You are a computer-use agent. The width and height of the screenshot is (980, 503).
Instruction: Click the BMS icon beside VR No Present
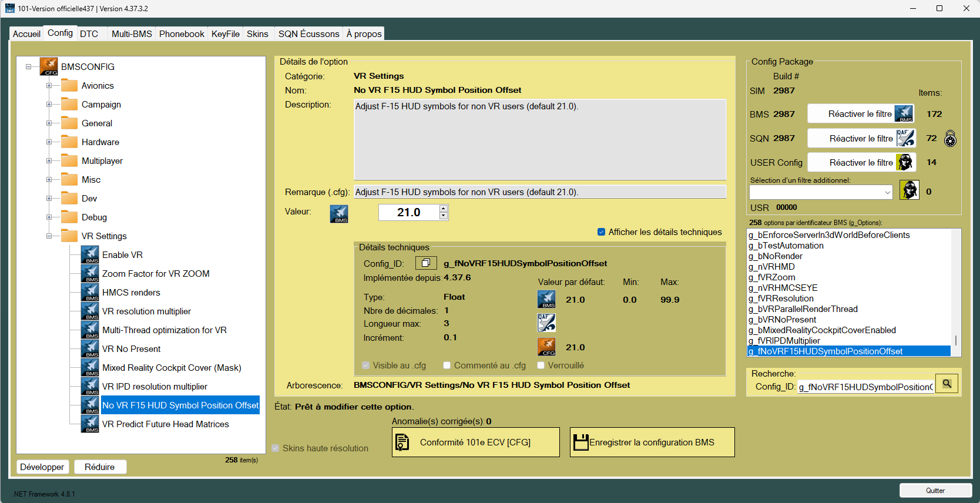pyautogui.click(x=90, y=348)
